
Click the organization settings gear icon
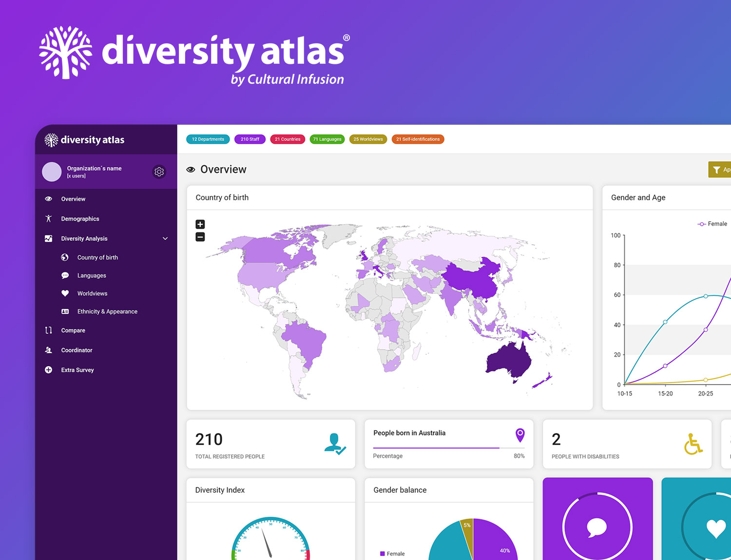[x=159, y=172]
